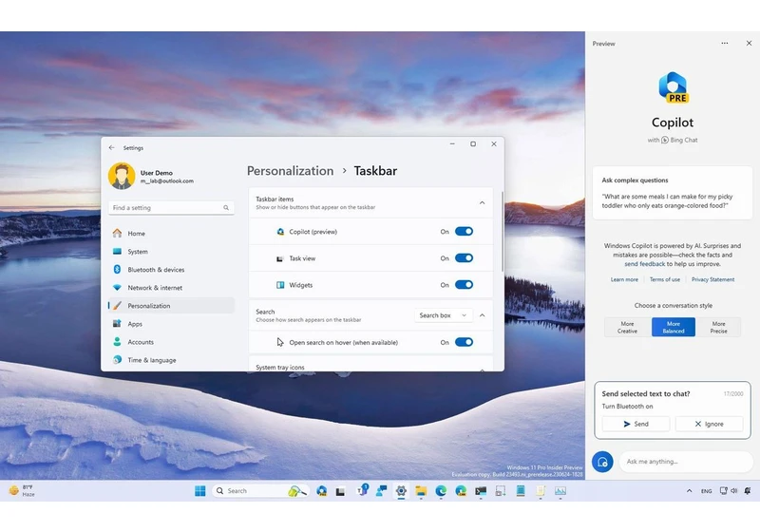Click the new topic button in Copilot

click(602, 462)
